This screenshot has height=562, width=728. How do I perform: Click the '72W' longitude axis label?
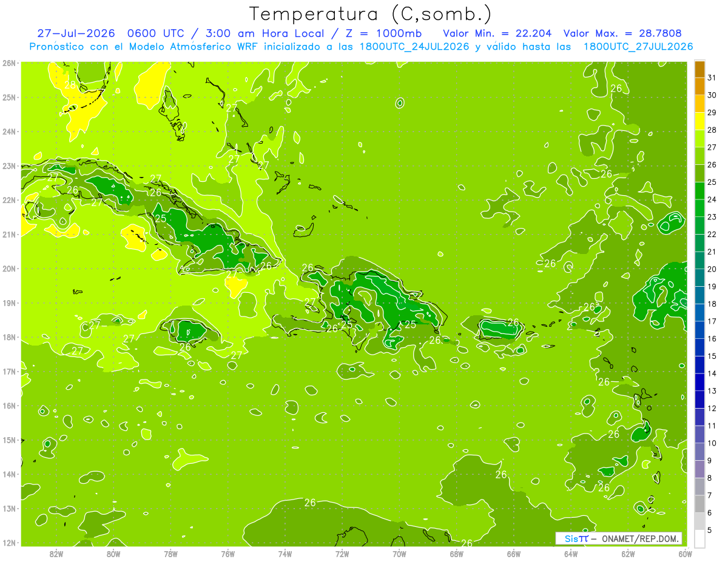point(342,554)
